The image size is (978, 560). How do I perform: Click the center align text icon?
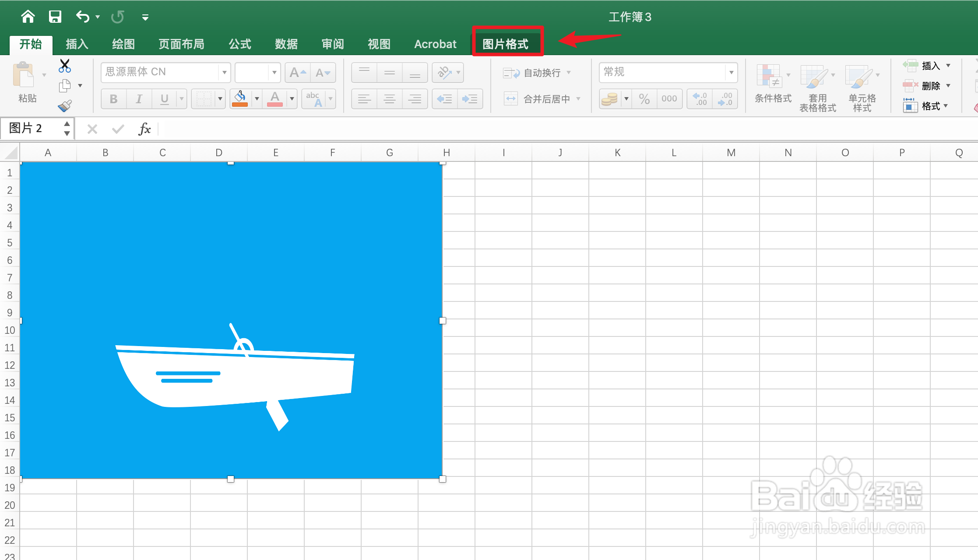[389, 99]
